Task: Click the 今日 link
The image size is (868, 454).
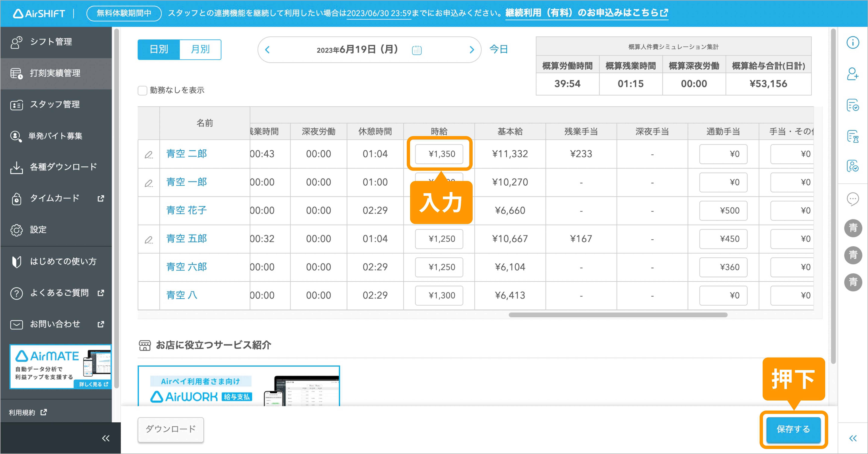Action: pyautogui.click(x=499, y=49)
